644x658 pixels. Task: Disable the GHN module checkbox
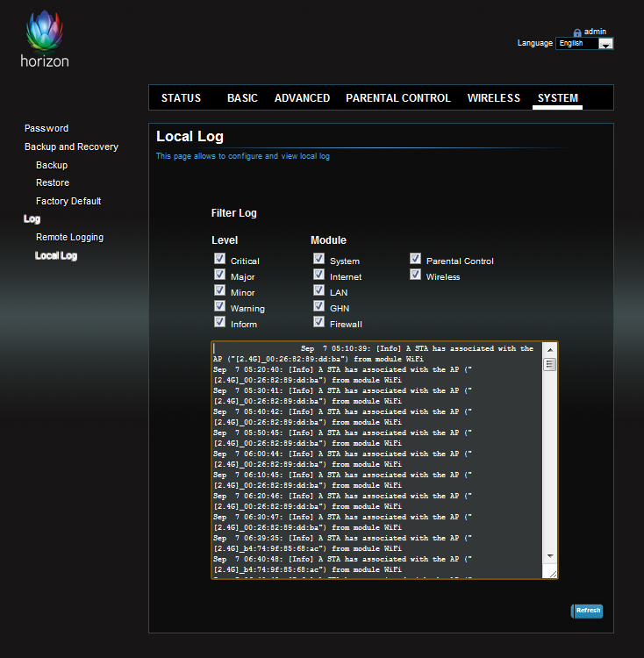coord(318,306)
